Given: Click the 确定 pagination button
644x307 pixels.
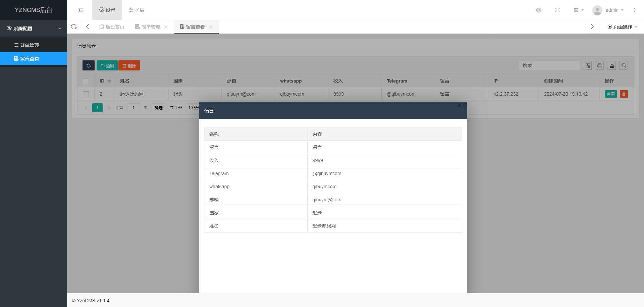Looking at the screenshot, I should click(159, 108).
